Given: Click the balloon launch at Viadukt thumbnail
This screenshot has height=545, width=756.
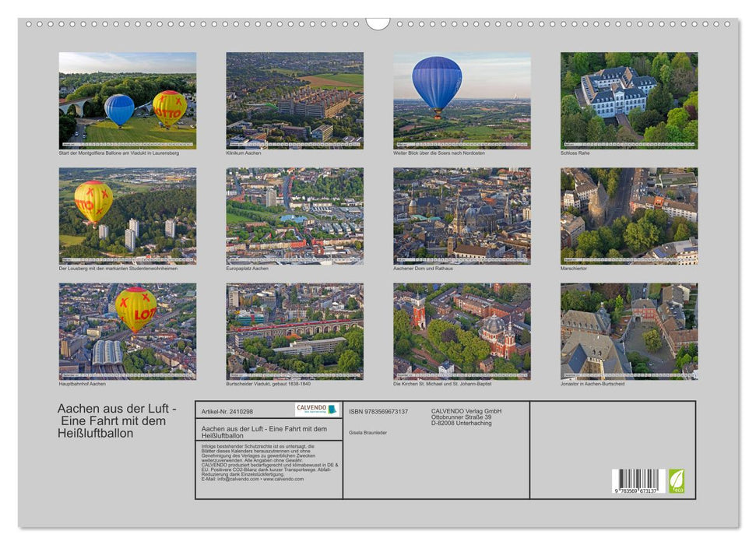Looking at the screenshot, I should (127, 100).
